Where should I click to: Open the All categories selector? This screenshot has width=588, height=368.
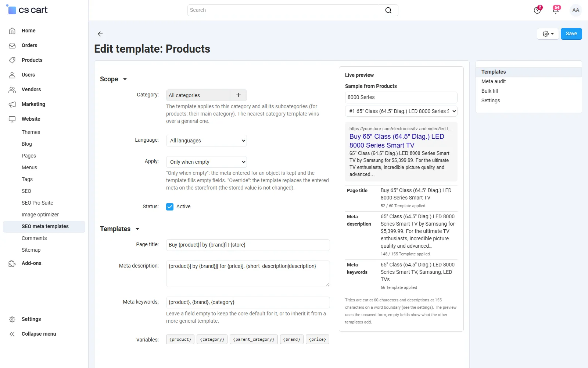[198, 95]
